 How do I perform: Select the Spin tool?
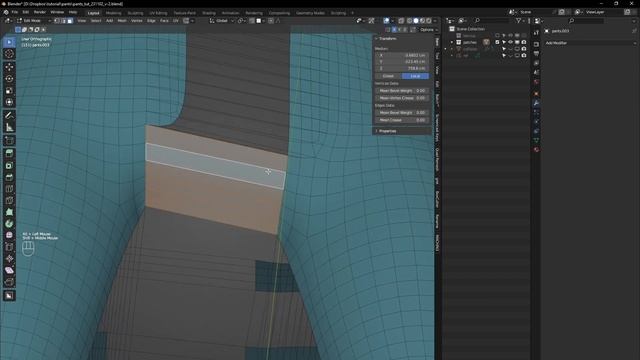[9, 224]
